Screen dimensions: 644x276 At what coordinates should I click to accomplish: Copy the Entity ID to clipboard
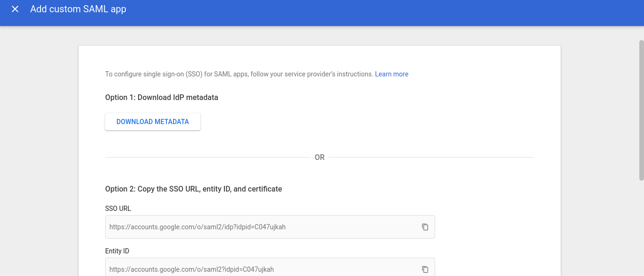coord(425,269)
